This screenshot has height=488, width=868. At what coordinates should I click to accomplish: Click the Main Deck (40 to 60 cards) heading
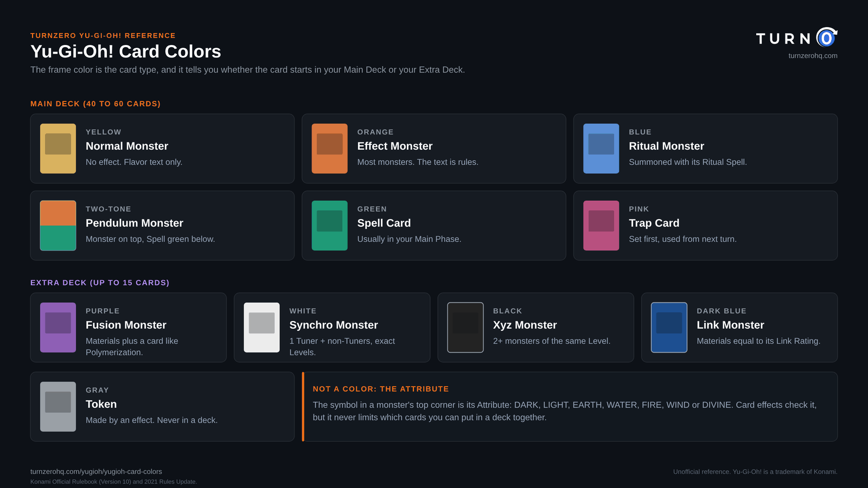pyautogui.click(x=95, y=104)
